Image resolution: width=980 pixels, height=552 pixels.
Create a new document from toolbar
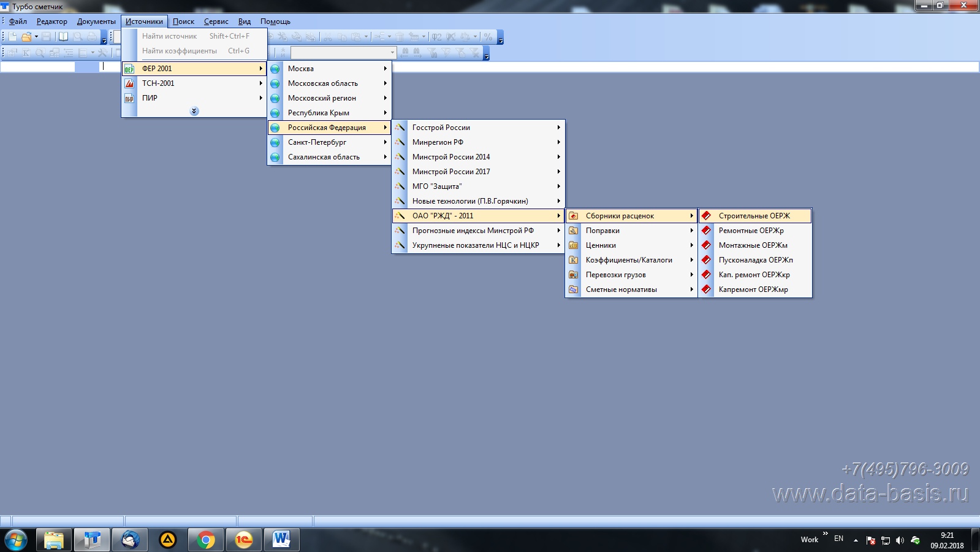13,37
